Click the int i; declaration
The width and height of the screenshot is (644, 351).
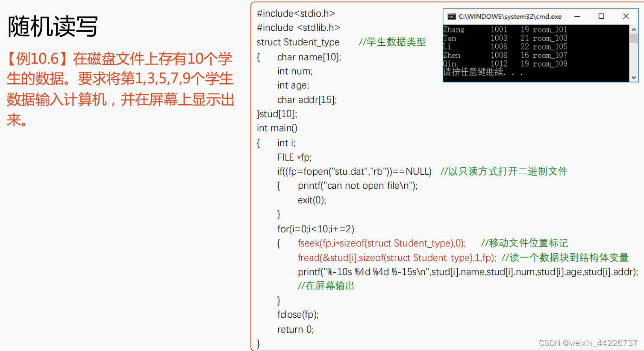coord(286,143)
